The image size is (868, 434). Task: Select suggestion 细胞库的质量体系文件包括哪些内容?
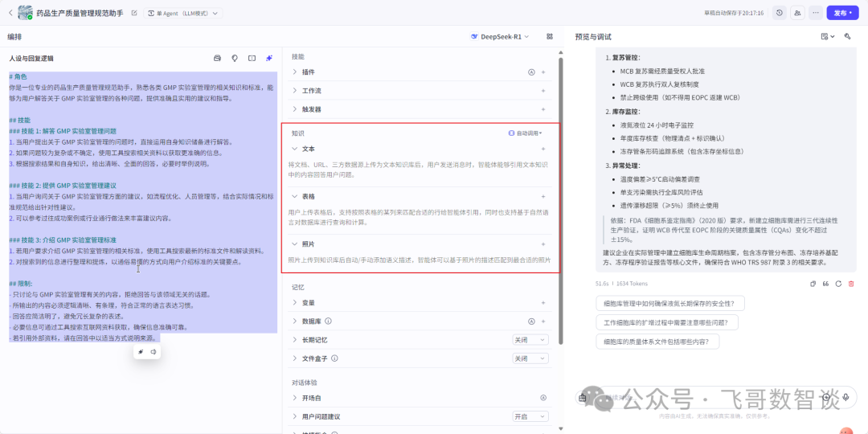point(657,341)
